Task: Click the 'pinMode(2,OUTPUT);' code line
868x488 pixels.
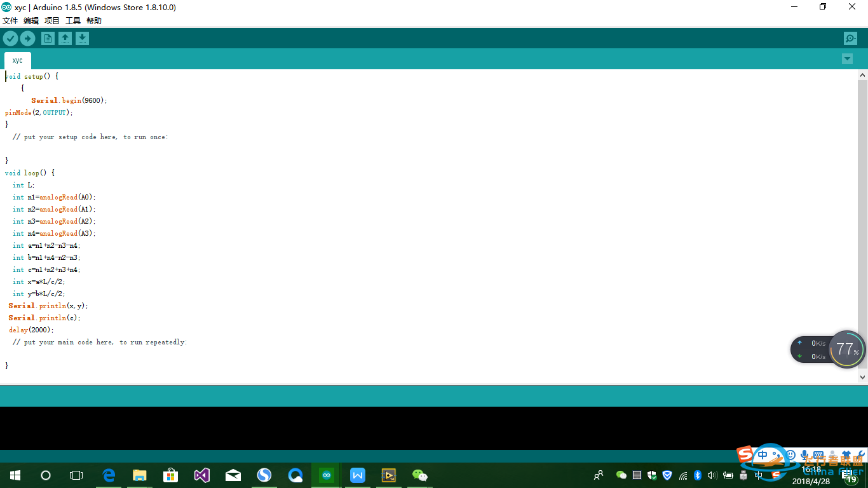Action: point(39,112)
